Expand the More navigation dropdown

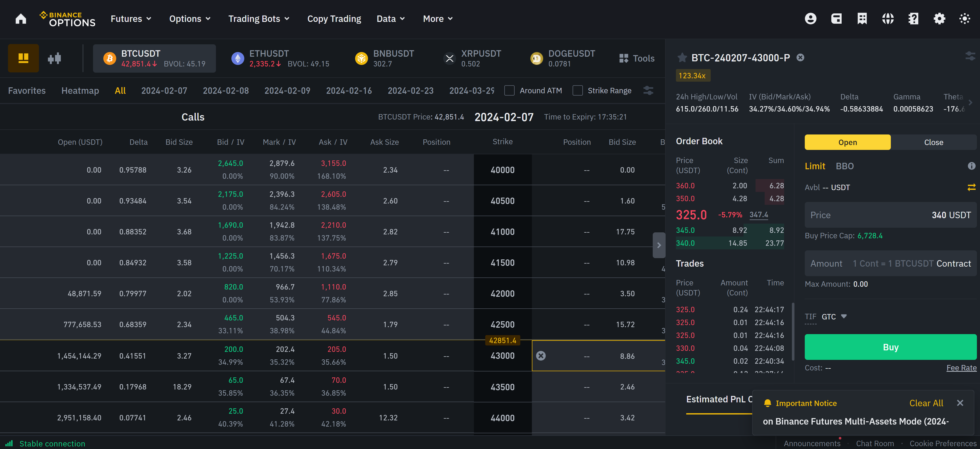pyautogui.click(x=438, y=19)
